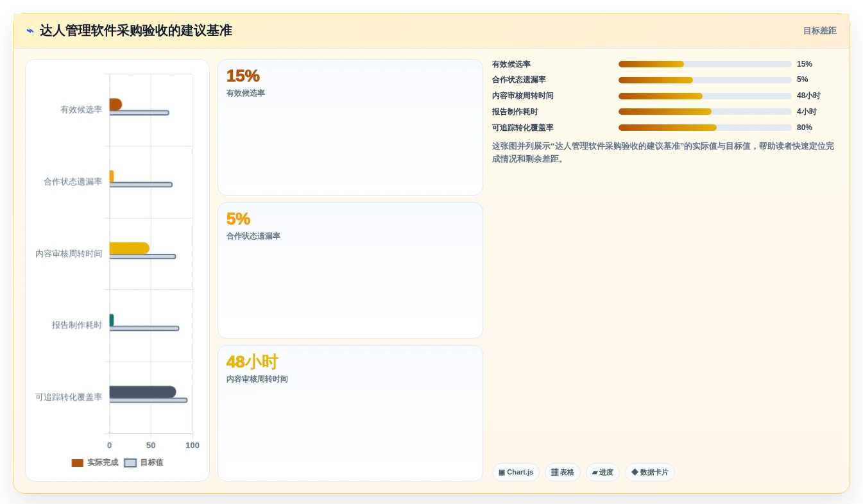Click the 4小时 value in progress list
The width and height of the screenshot is (863, 504).
pos(807,112)
